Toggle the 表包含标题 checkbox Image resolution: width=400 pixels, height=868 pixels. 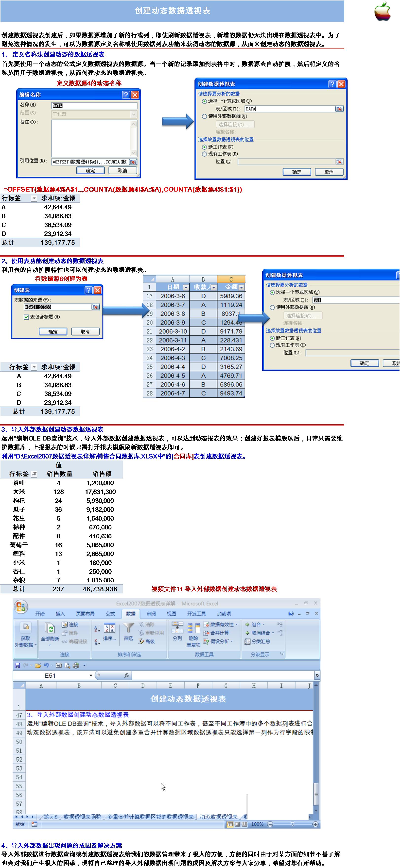26,317
